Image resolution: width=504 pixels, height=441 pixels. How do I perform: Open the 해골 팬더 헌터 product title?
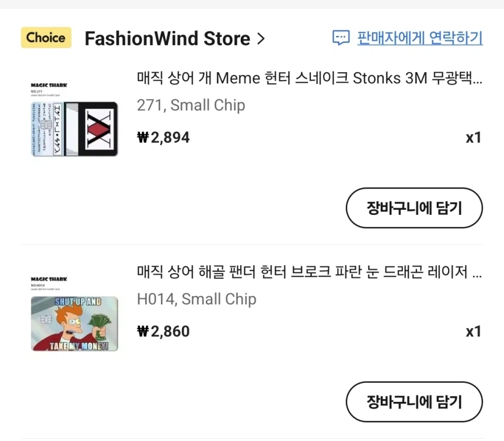point(309,273)
